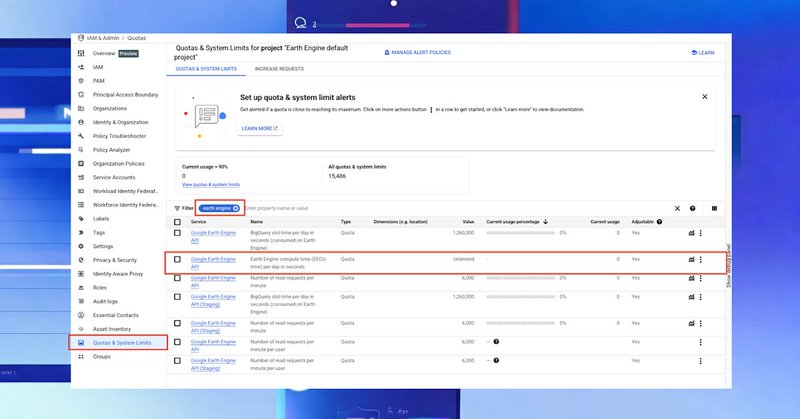Click the LEARN button at top right
The image size is (800, 419).
pos(703,53)
